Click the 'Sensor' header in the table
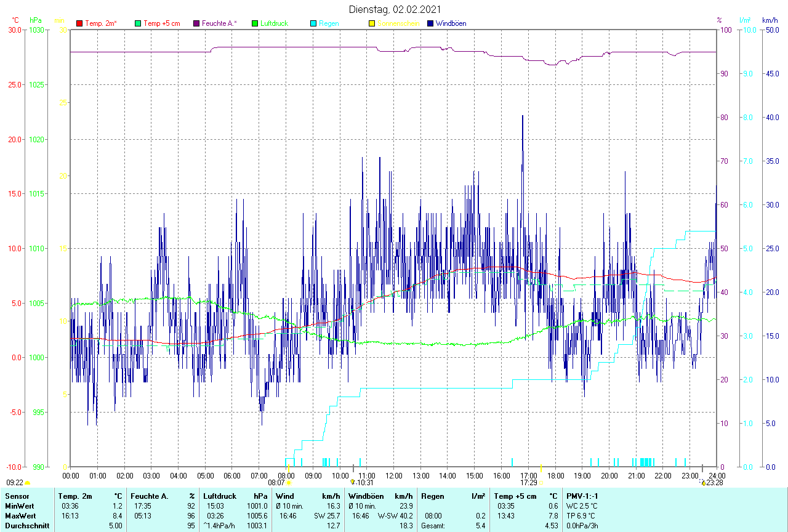Image resolution: width=788 pixels, height=532 pixels. (16, 496)
